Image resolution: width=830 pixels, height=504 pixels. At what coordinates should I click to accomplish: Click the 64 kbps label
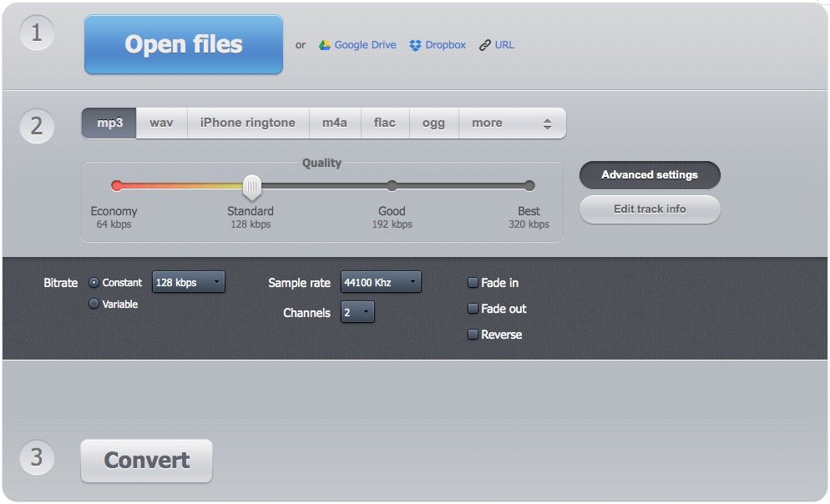114,224
